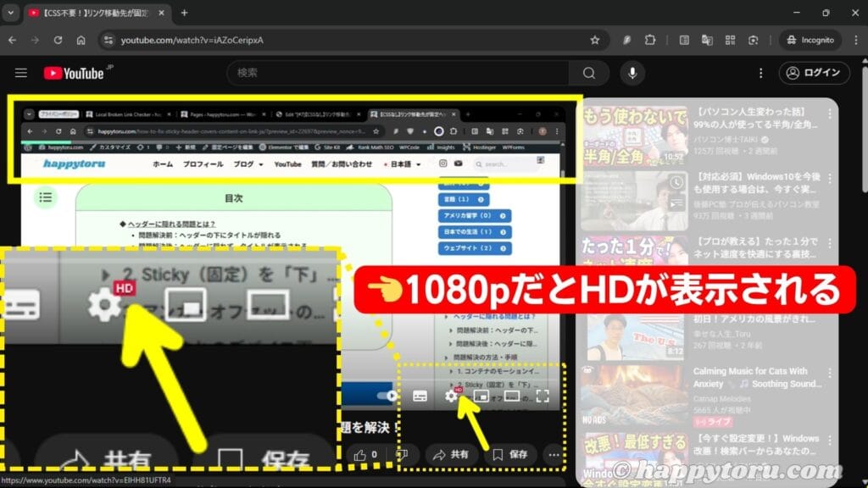Click the 共有 share button under the video
Viewport: 868px width, 488px height.
[451, 455]
